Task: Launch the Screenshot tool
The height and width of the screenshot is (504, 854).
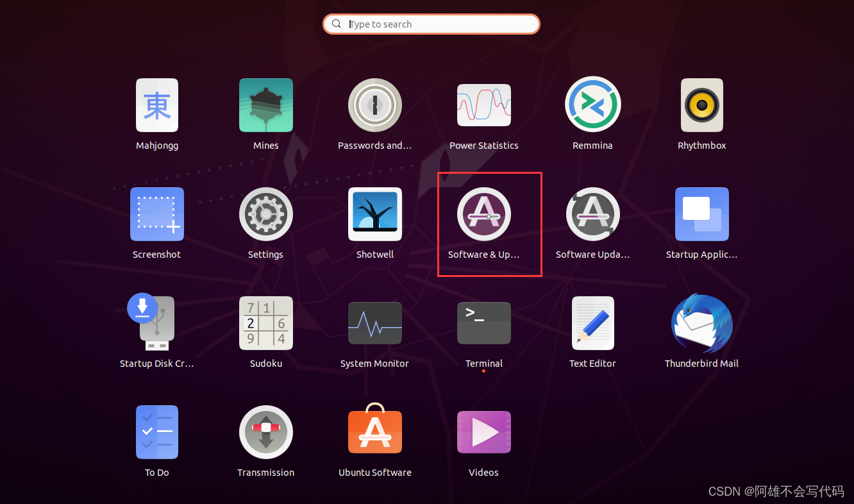Action: [x=157, y=214]
